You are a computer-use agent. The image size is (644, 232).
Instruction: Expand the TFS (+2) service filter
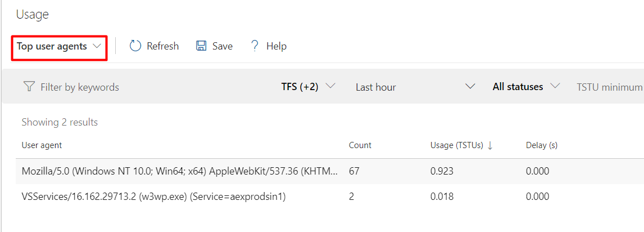pyautogui.click(x=309, y=87)
